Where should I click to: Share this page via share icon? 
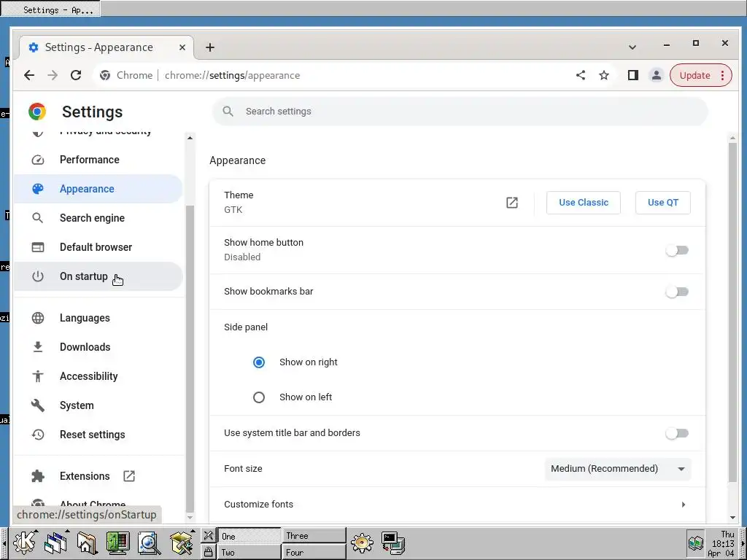tap(581, 75)
